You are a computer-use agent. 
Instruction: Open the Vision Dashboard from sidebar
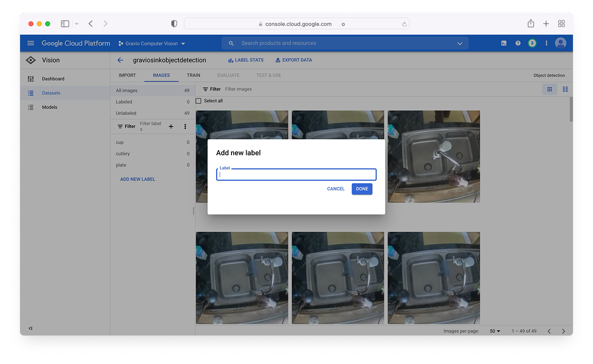pos(53,78)
